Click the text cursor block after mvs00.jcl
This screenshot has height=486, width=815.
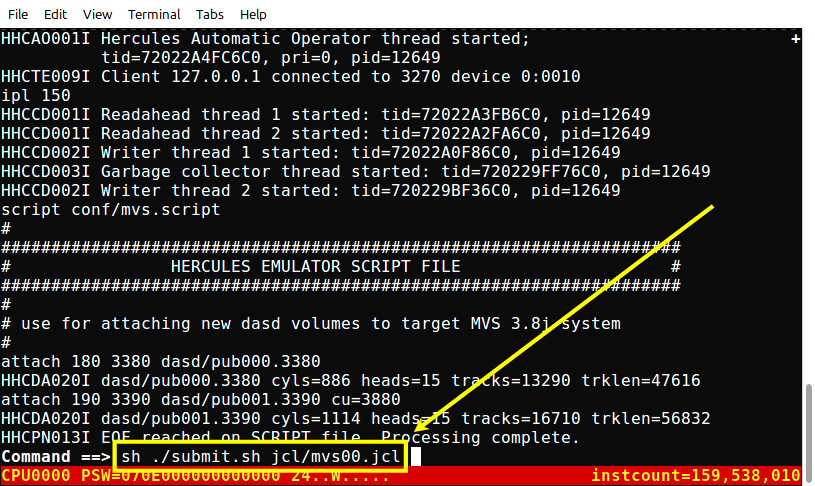(416, 456)
